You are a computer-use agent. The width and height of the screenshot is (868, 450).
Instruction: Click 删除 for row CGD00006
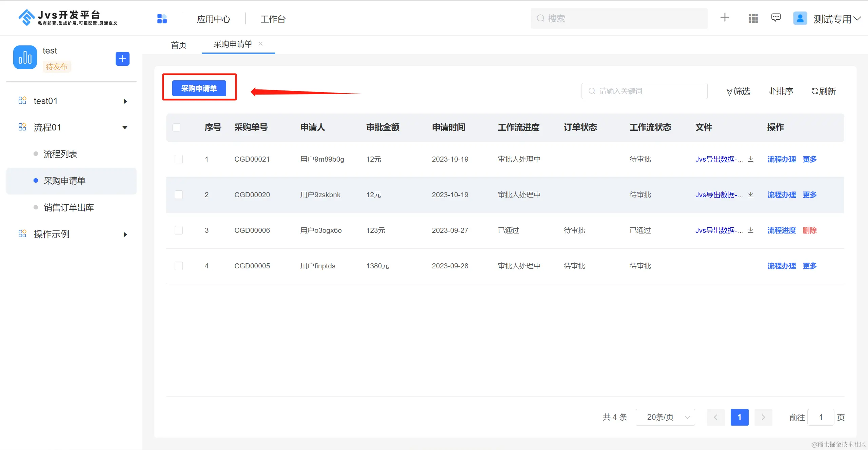click(x=809, y=230)
